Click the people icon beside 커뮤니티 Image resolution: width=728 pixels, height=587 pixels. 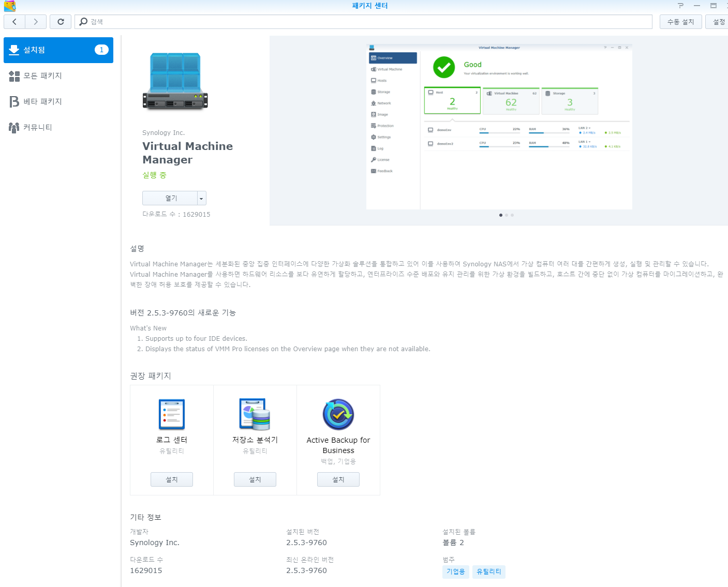point(14,128)
